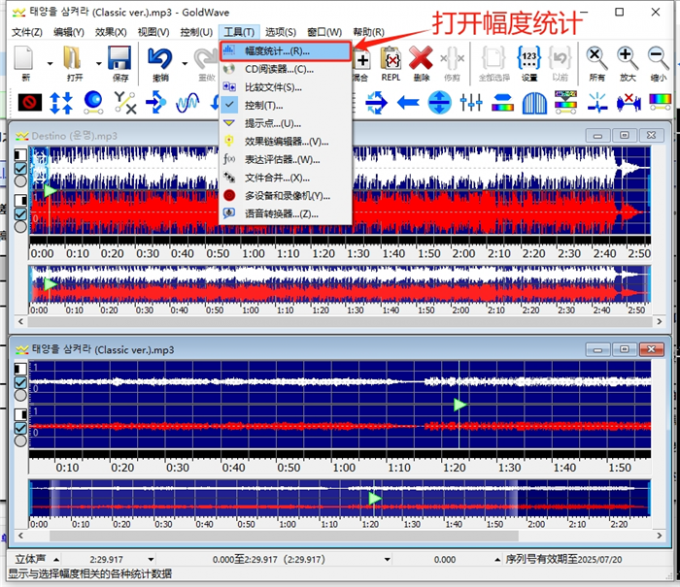Open dropdown arrow beside the Open icon
The image size is (680, 587).
99,64
